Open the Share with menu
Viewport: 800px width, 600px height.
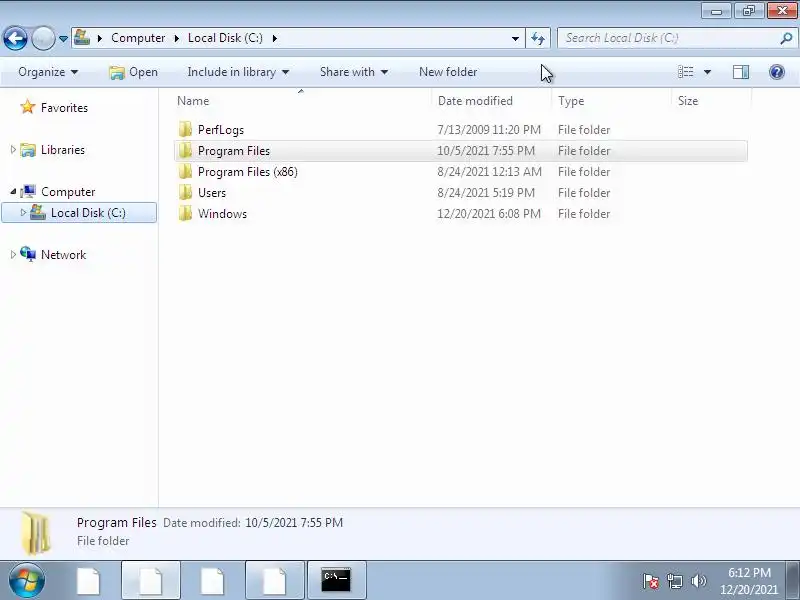click(x=354, y=72)
